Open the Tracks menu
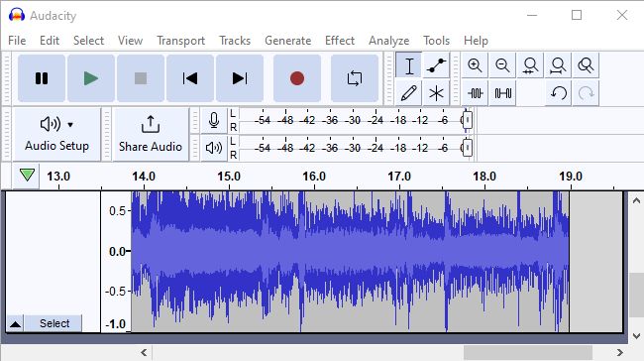This screenshot has width=644, height=361. (x=235, y=41)
